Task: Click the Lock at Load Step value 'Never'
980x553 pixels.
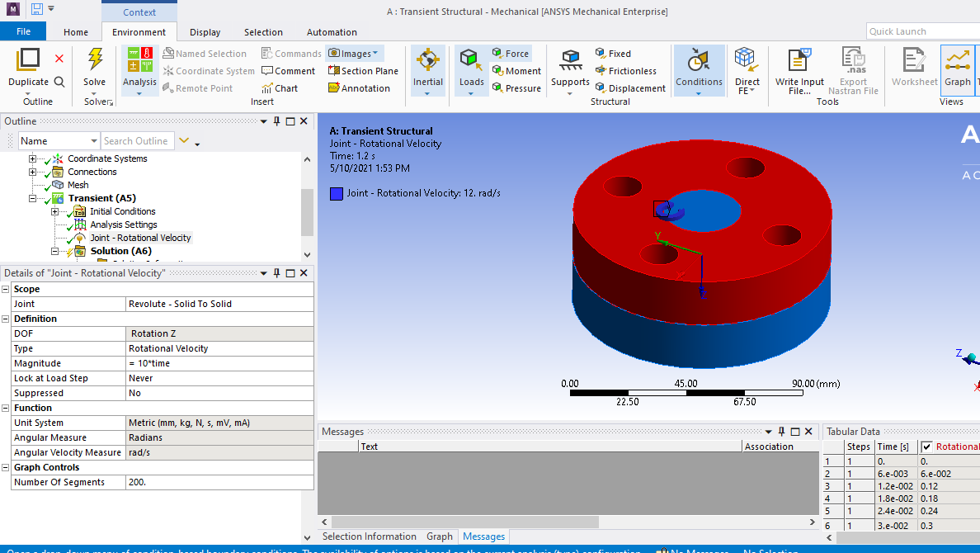Action: coord(220,379)
